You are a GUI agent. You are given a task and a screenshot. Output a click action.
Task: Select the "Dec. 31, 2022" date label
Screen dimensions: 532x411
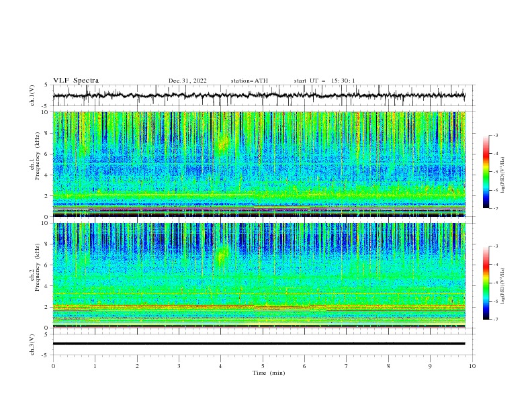pyautogui.click(x=187, y=81)
